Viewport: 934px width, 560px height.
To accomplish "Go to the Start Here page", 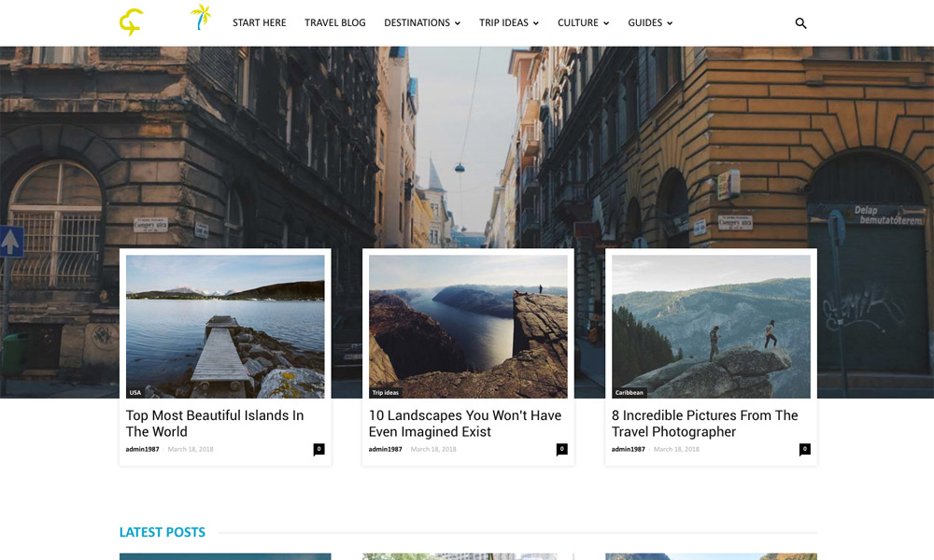I will [x=259, y=23].
